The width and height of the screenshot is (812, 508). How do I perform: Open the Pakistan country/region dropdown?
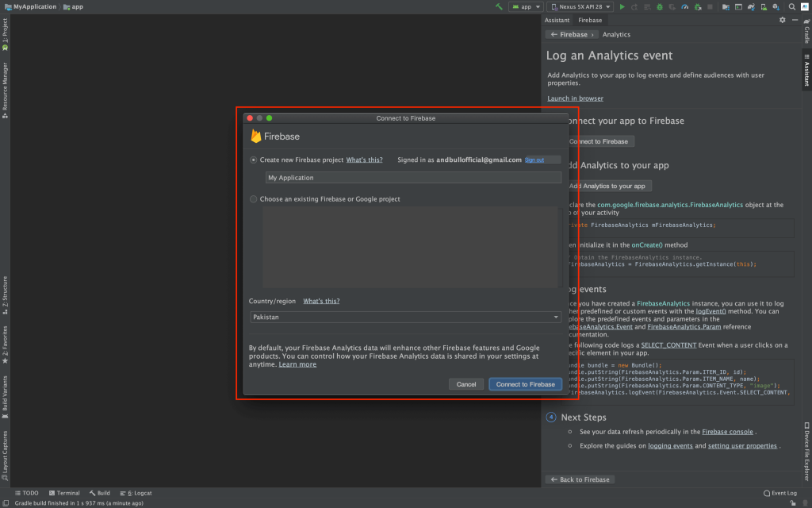pos(405,317)
